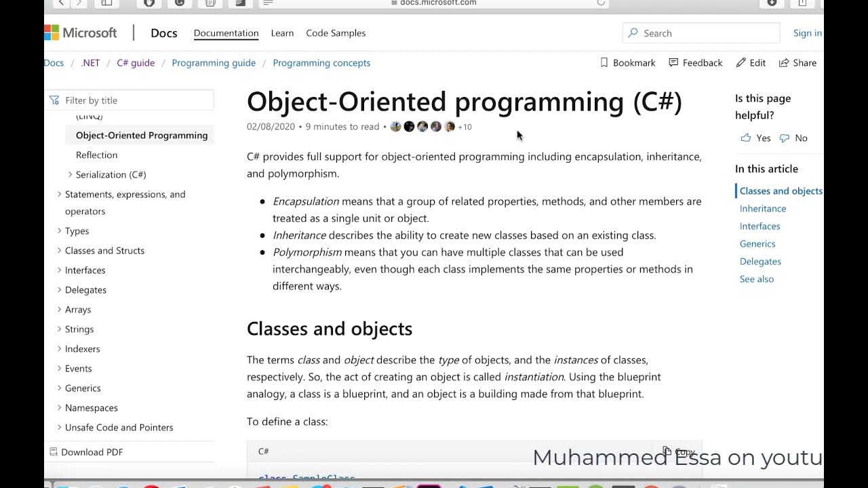Screen dimensions: 868x488
Task: Click the Classes and objects section heading
Action: (330, 329)
